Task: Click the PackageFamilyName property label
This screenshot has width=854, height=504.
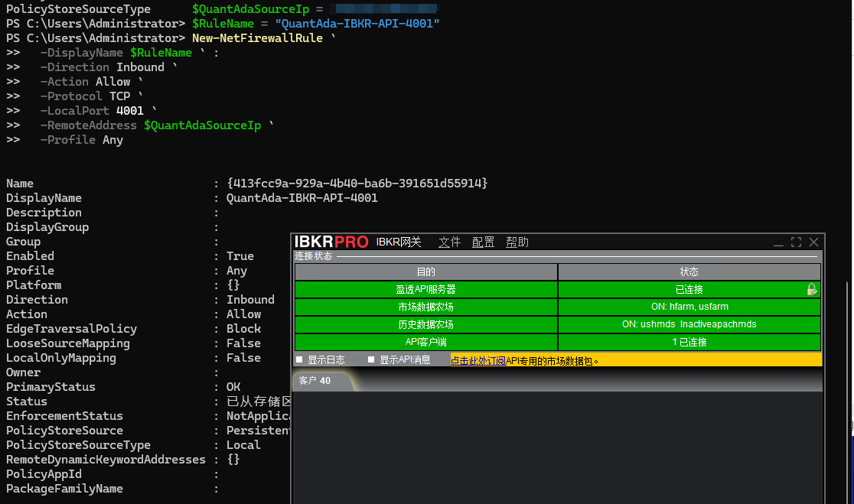Action: (x=64, y=489)
